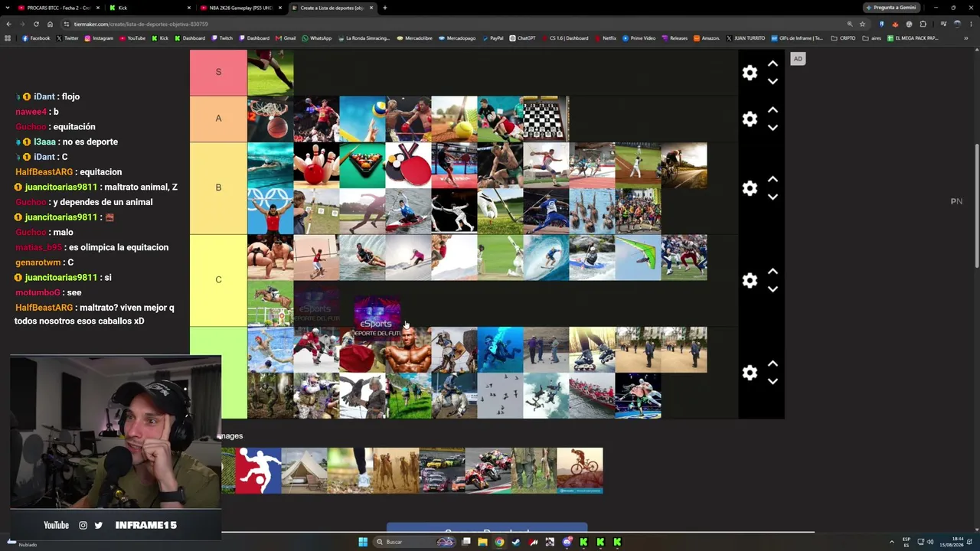
Task: Move the S tier row up
Action: coord(773,64)
